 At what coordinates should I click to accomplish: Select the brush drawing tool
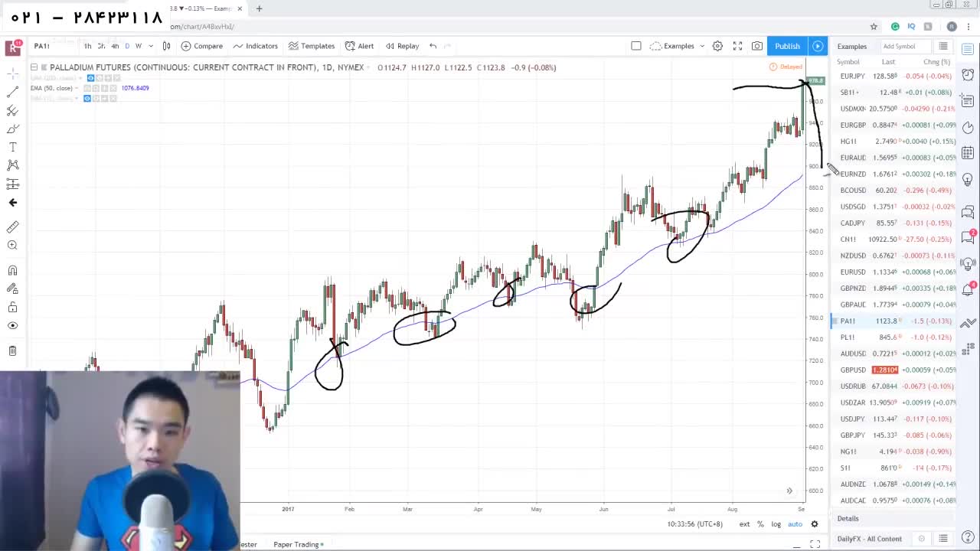click(x=13, y=129)
